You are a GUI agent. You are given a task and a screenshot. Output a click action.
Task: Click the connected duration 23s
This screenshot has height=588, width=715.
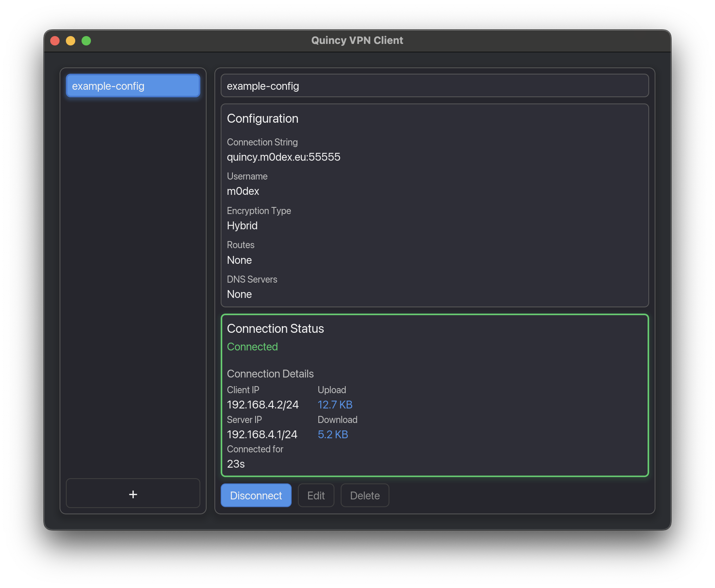click(236, 464)
